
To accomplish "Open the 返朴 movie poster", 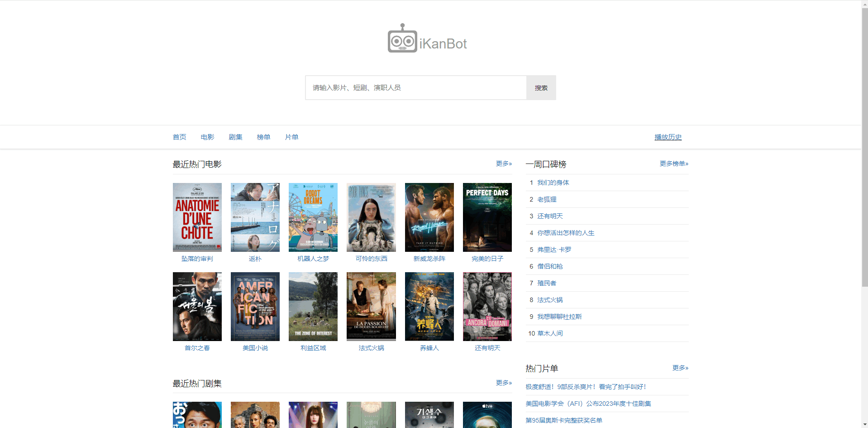I will click(x=255, y=217).
